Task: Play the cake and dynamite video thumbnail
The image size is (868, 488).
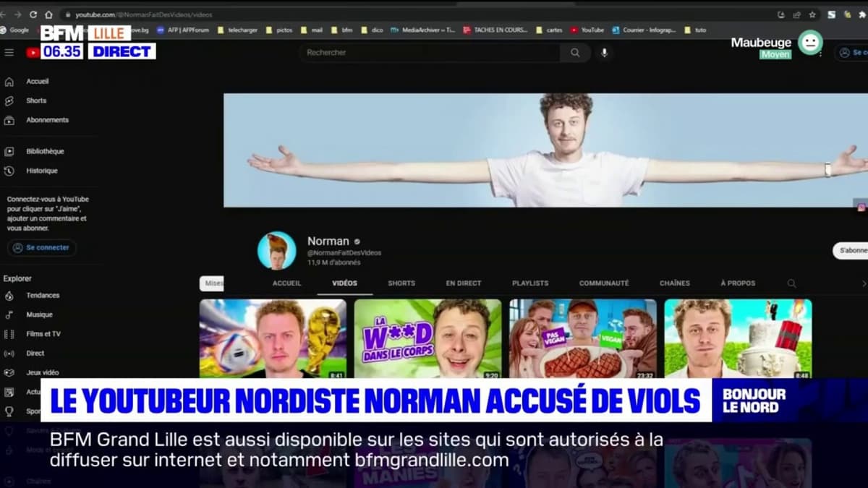Action: click(738, 338)
